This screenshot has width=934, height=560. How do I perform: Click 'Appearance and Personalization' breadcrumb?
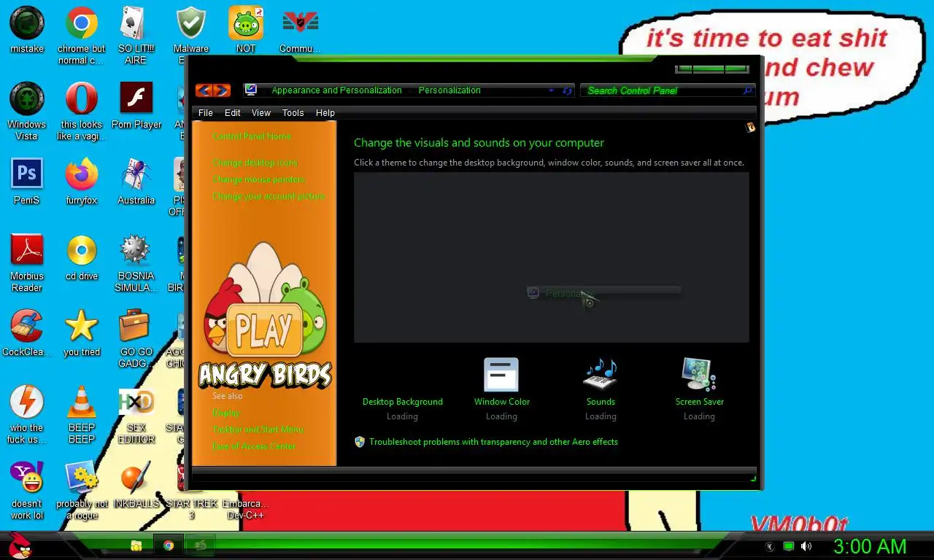[x=336, y=90]
